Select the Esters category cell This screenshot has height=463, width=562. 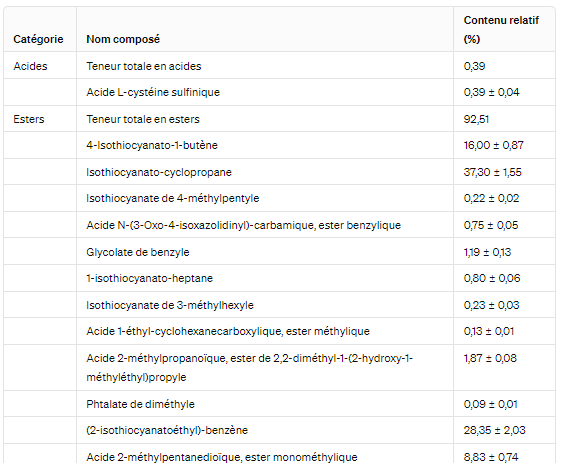pyautogui.click(x=29, y=119)
